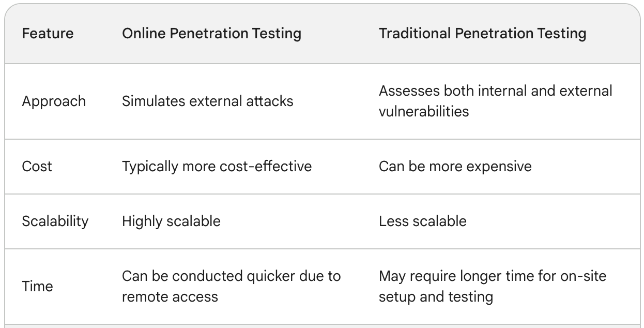The image size is (644, 328).
Task: Select the 'Simulates external attacks' cell text
Action: 207,101
